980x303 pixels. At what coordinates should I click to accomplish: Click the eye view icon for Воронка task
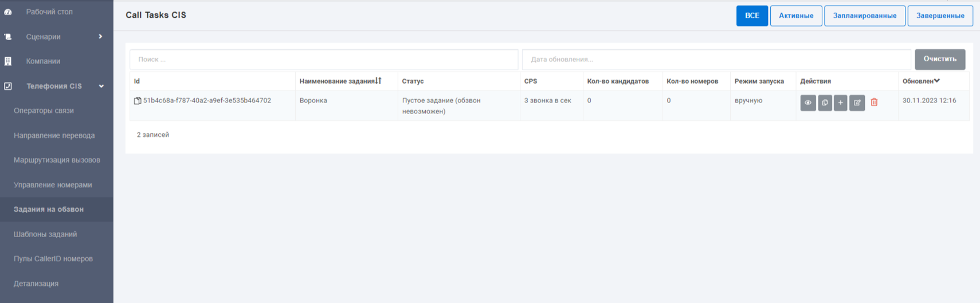808,103
